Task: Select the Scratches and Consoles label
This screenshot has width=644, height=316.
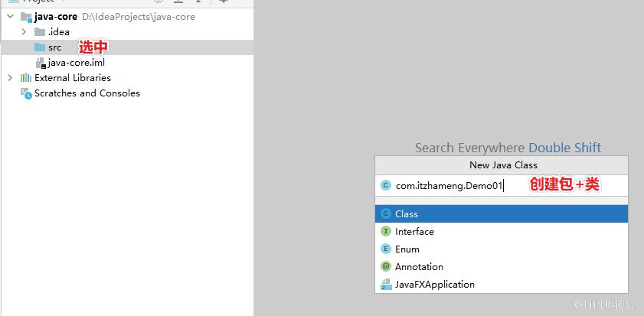Action: click(x=87, y=93)
